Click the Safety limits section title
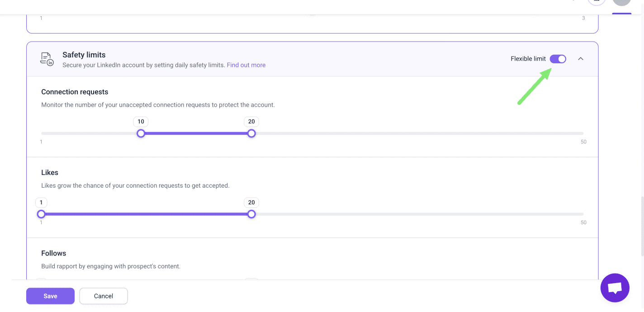This screenshot has height=312, width=644. click(x=84, y=55)
